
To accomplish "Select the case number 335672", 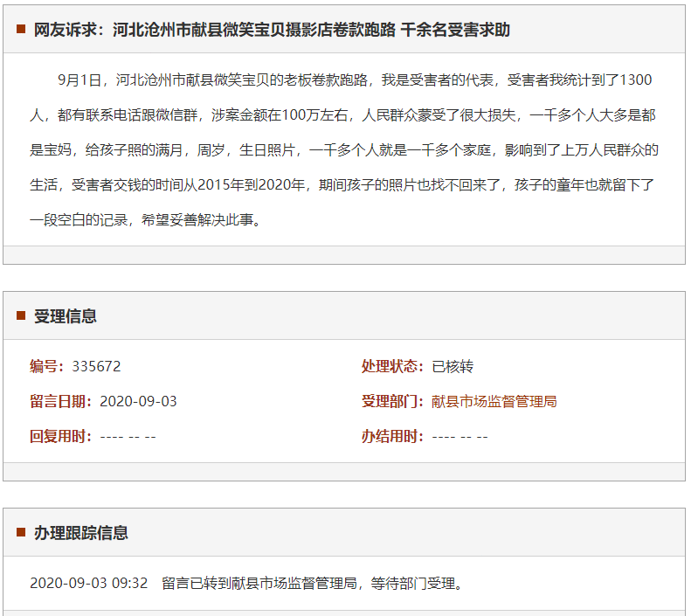I will (96, 366).
